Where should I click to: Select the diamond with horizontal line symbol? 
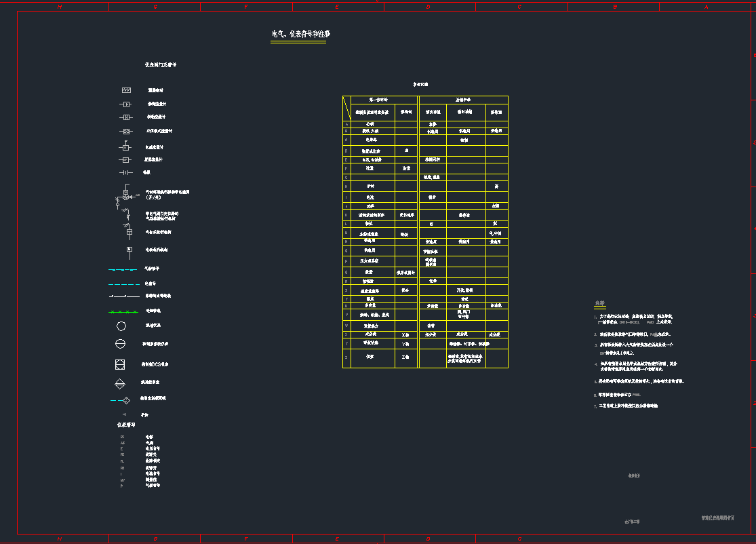pyautogui.click(x=120, y=383)
